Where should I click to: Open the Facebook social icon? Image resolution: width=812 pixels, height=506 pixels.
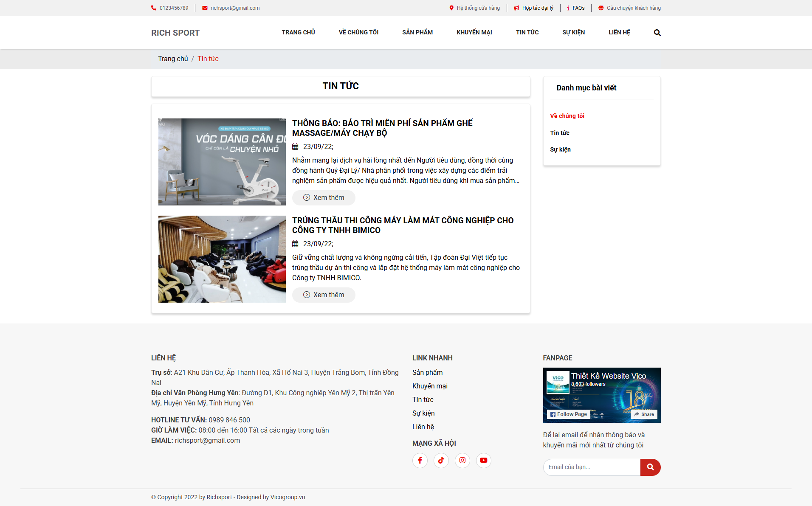click(x=420, y=460)
